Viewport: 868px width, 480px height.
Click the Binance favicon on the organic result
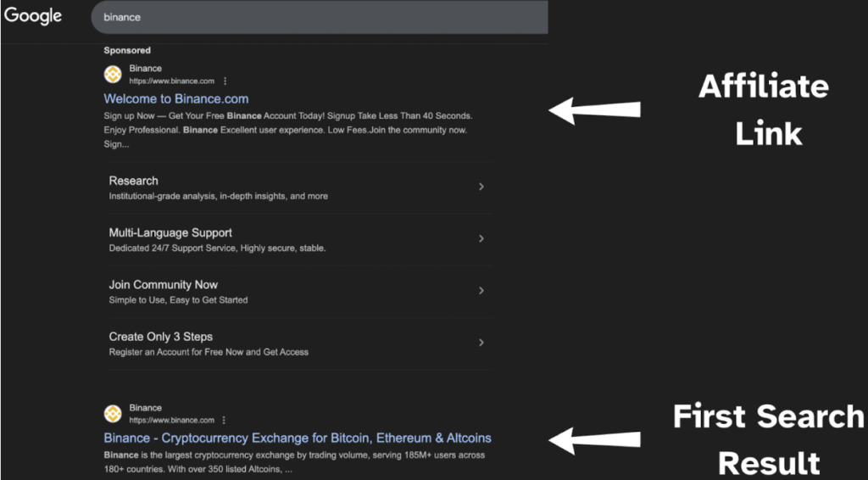(x=113, y=414)
